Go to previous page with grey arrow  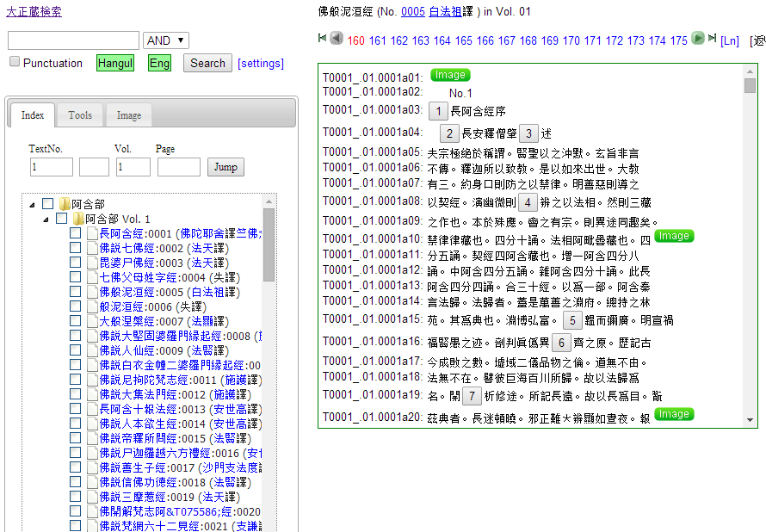point(337,39)
